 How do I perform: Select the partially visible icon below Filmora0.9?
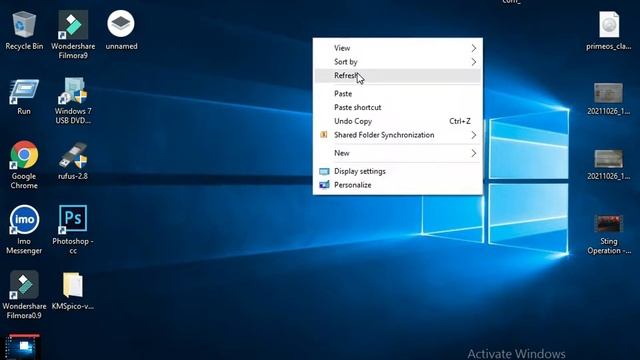point(23,347)
